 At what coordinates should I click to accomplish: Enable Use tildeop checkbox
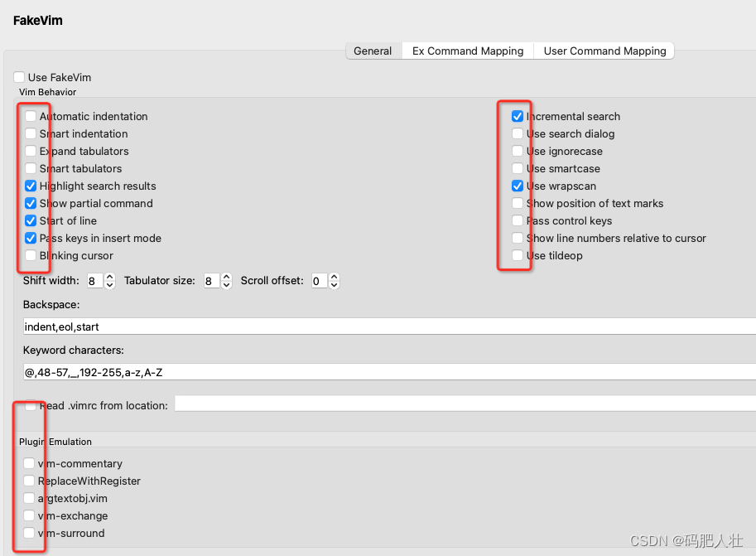pyautogui.click(x=518, y=255)
